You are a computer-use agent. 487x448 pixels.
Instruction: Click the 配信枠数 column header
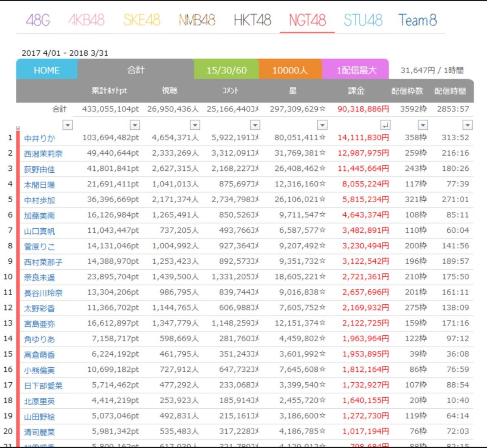click(x=407, y=91)
